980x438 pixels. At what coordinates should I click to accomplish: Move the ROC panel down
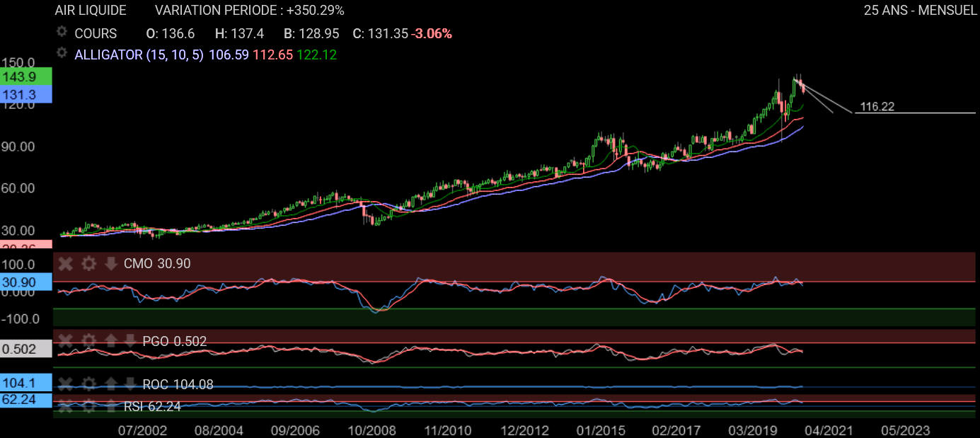pyautogui.click(x=130, y=384)
